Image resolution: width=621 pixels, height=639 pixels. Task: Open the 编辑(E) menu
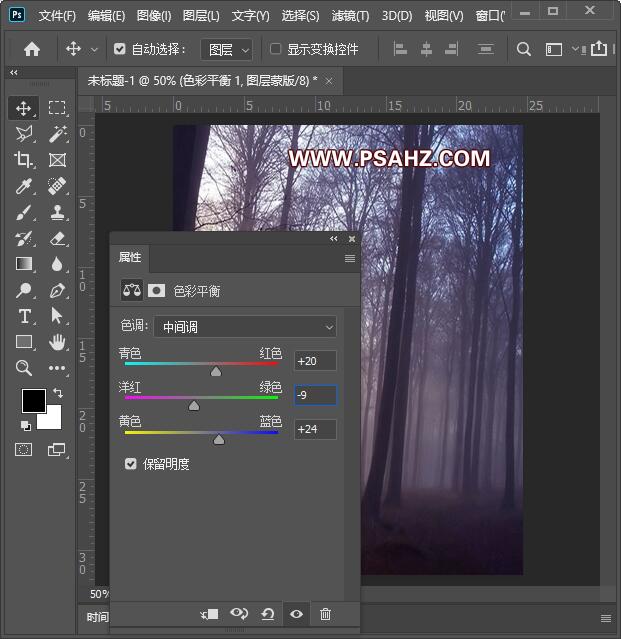(x=106, y=16)
